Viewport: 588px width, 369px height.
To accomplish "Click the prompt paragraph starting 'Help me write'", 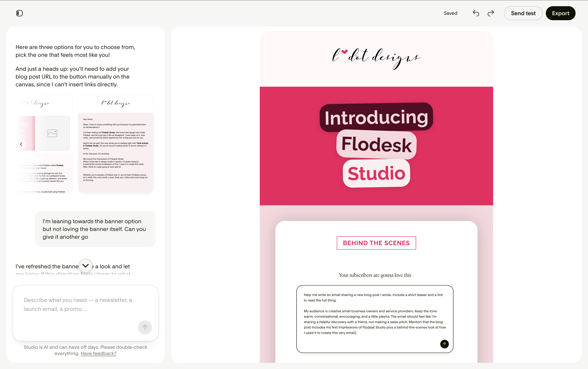I will [373, 298].
